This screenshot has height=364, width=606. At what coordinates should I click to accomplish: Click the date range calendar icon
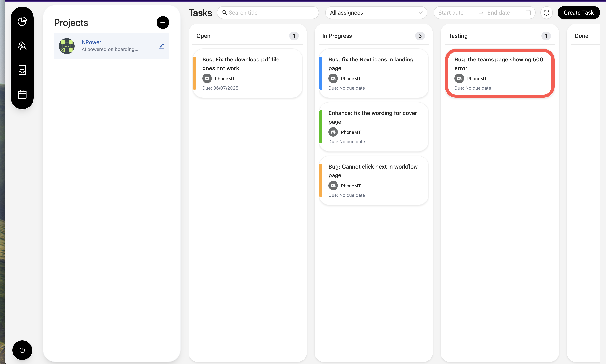[x=528, y=13]
